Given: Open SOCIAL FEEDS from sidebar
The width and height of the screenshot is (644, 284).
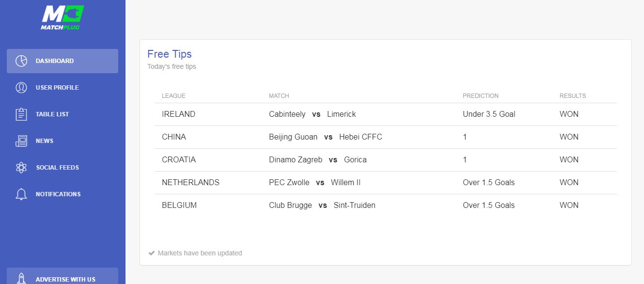Looking at the screenshot, I should (63, 168).
